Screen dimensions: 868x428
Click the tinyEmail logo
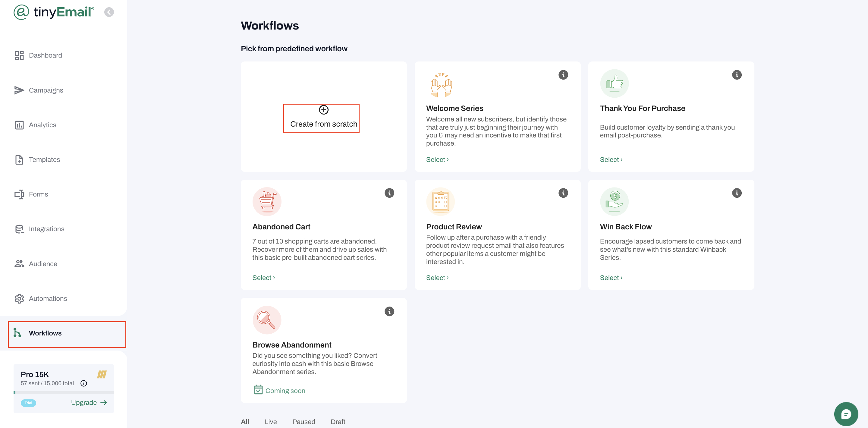click(54, 12)
